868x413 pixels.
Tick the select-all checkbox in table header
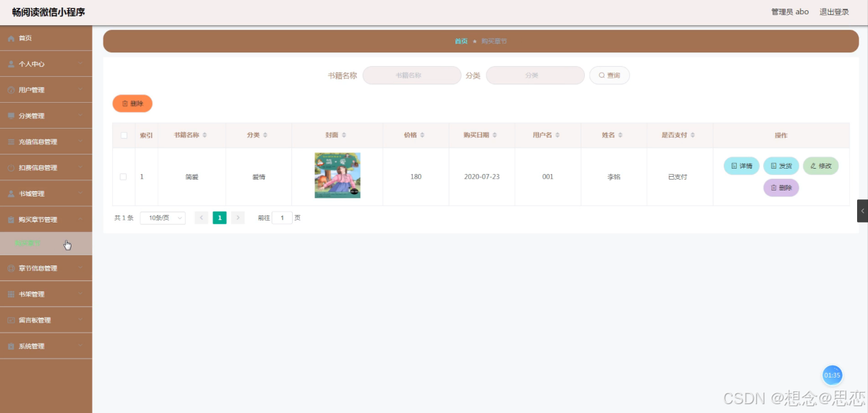pyautogui.click(x=124, y=135)
